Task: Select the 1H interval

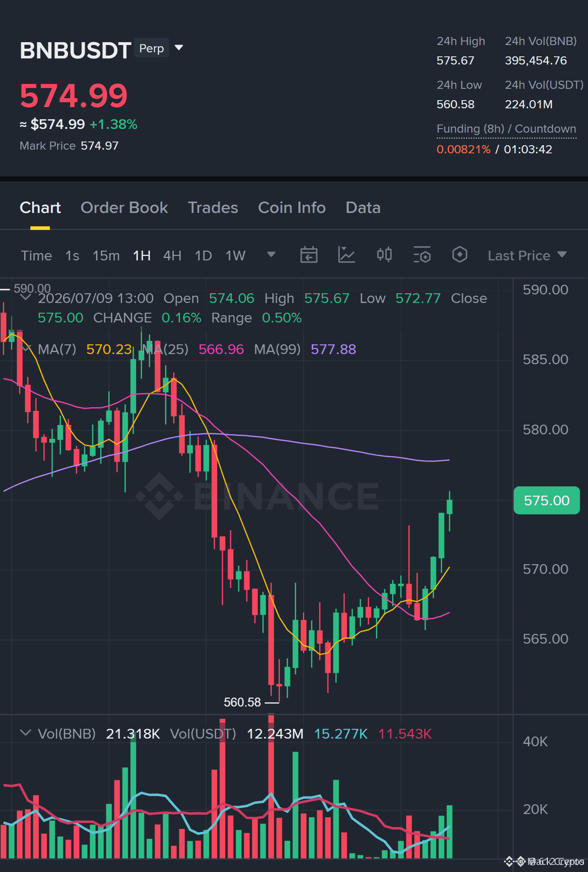Action: coord(142,256)
